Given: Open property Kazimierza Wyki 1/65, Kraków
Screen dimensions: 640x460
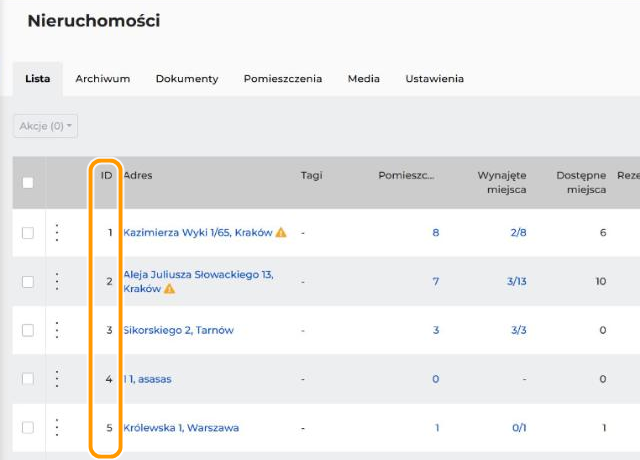Looking at the screenshot, I should (198, 233).
